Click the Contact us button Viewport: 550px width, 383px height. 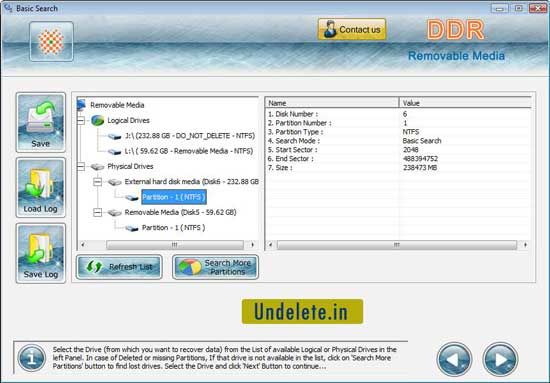352,29
